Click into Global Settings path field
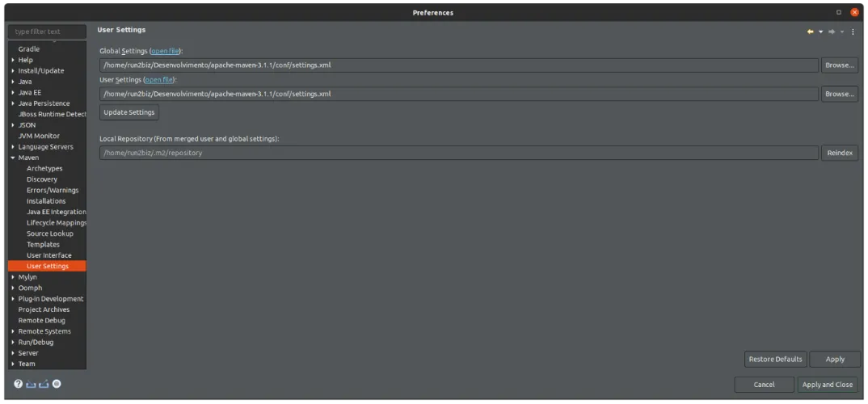This screenshot has height=404, width=868. (x=459, y=65)
